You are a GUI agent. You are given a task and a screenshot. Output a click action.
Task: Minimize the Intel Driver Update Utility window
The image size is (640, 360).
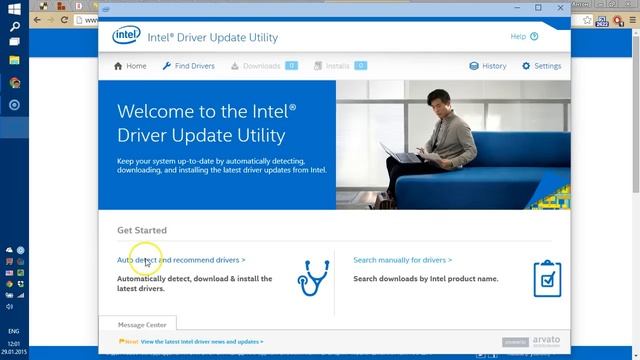pyautogui.click(x=517, y=8)
